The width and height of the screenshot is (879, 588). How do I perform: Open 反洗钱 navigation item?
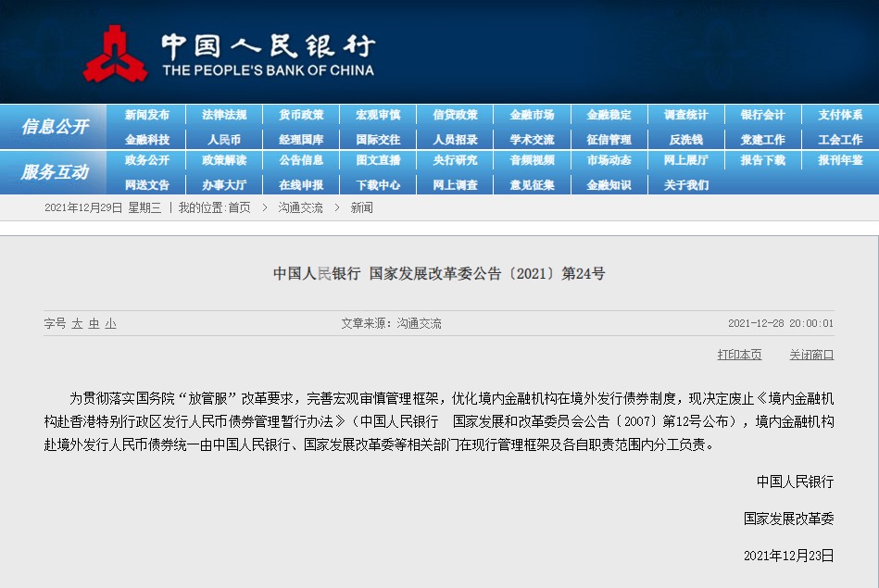686,140
